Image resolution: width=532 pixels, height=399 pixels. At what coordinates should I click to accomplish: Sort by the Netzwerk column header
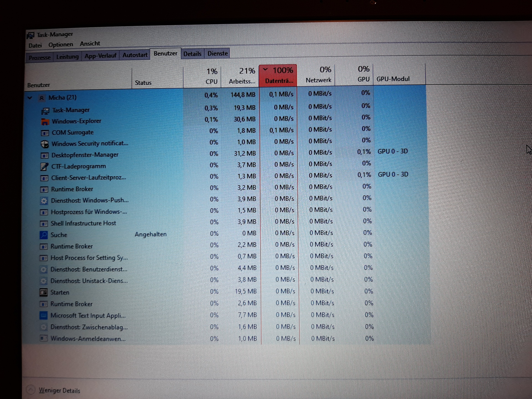(316, 75)
